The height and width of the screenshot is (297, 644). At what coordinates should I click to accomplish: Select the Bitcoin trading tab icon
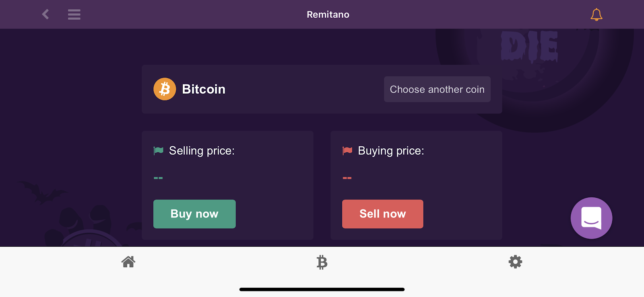point(322,262)
